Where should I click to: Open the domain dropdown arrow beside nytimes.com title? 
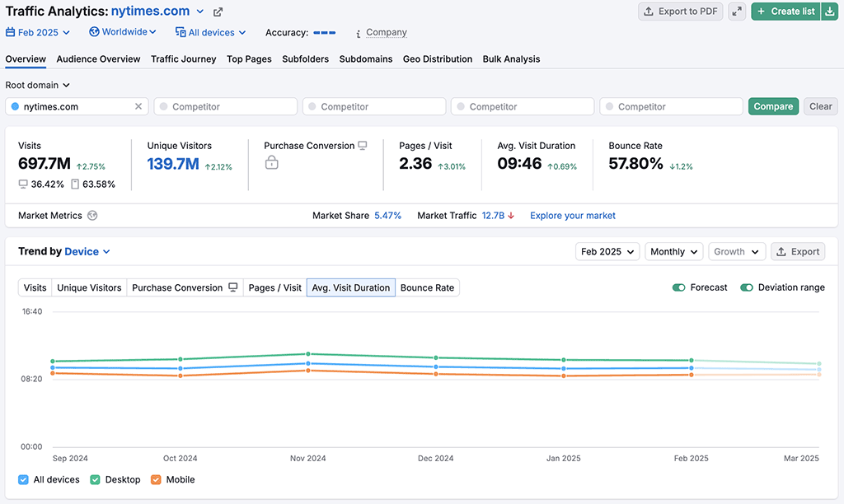click(x=200, y=12)
